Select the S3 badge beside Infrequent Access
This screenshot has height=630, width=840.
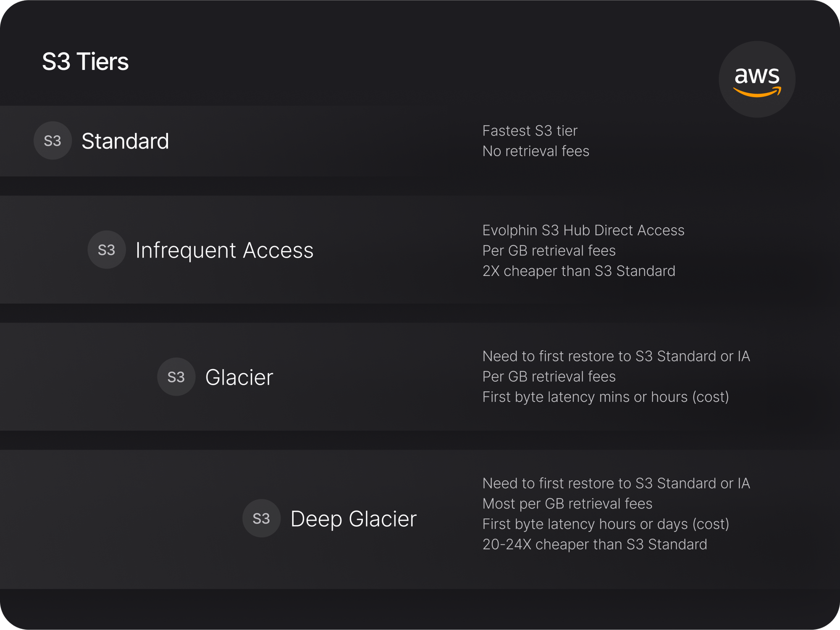point(107,250)
